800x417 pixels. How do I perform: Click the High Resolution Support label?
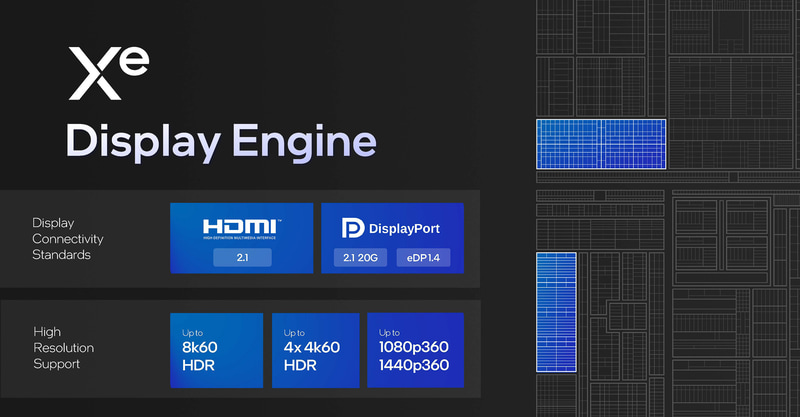point(63,348)
